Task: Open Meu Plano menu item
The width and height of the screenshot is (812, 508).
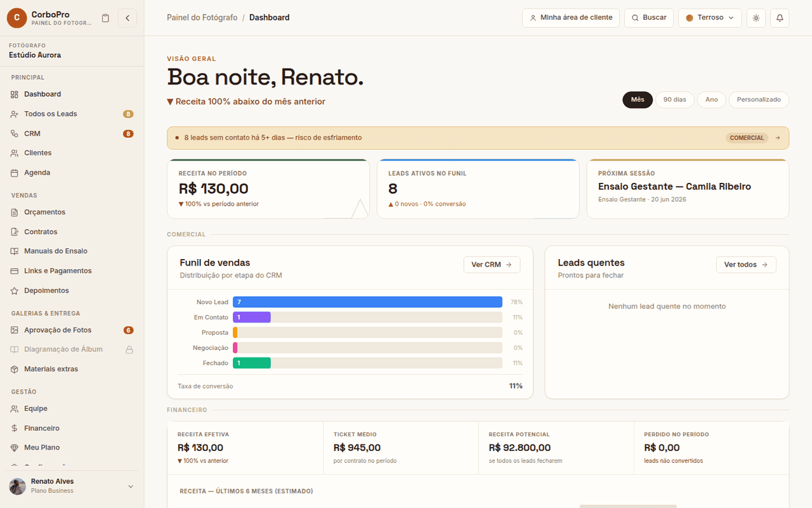Action: [x=72, y=448]
